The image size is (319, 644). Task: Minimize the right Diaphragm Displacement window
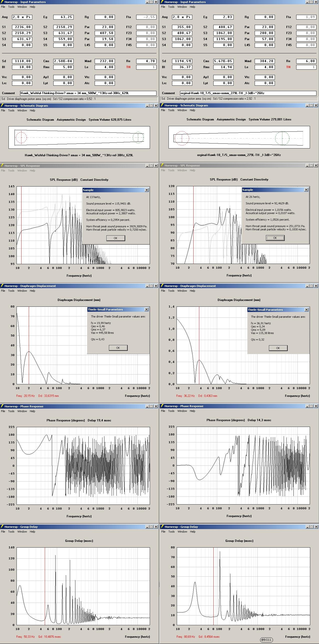pyautogui.click(x=307, y=286)
